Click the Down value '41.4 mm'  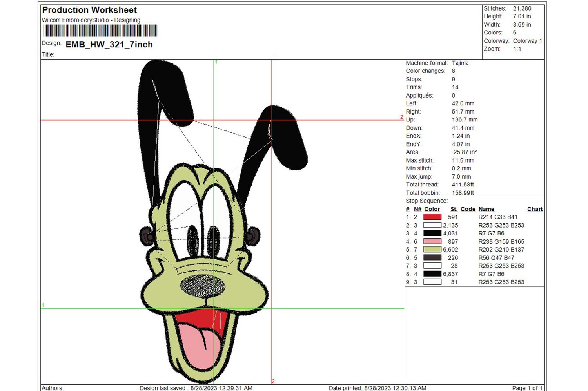click(x=463, y=128)
